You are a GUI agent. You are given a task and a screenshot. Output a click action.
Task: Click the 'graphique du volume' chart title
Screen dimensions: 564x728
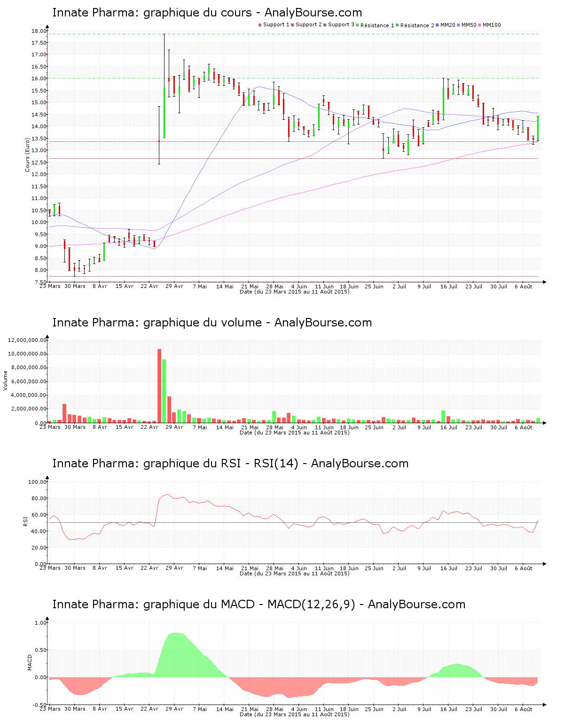212,323
